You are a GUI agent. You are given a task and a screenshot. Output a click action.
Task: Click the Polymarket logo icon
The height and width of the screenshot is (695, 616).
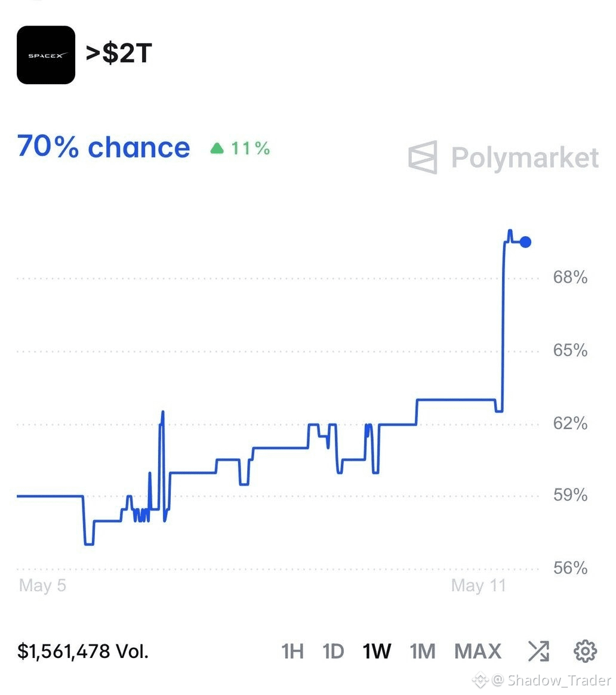point(423,157)
